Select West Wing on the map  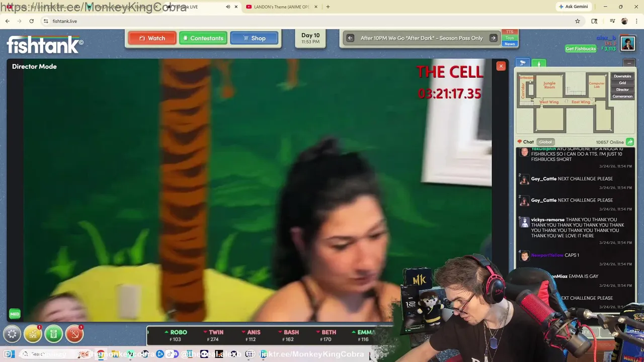point(549,102)
